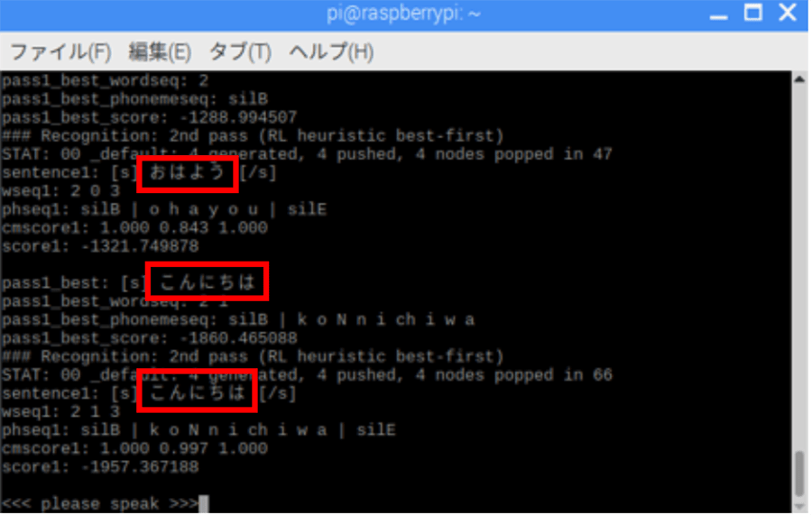Minimize the terminal window
The image size is (812, 515).
[719, 14]
